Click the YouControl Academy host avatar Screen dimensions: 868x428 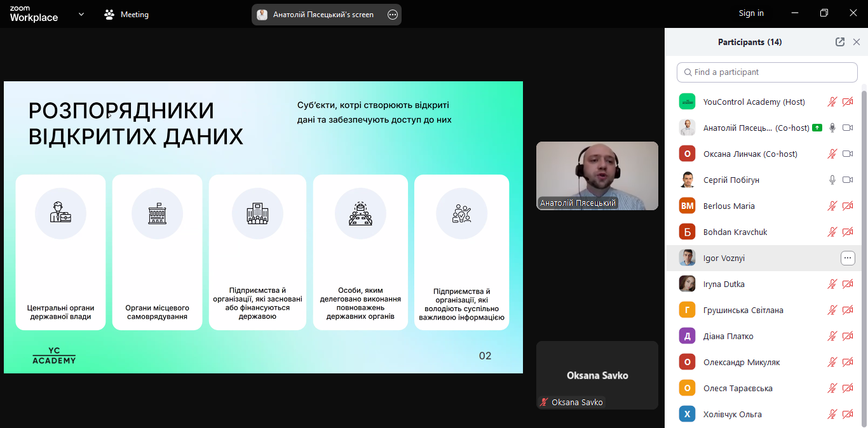687,102
